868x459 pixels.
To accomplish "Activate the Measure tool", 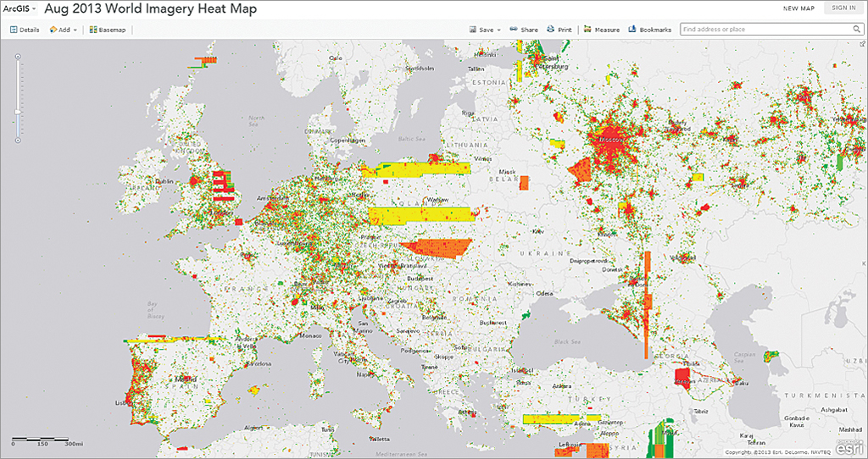I will click(x=602, y=30).
